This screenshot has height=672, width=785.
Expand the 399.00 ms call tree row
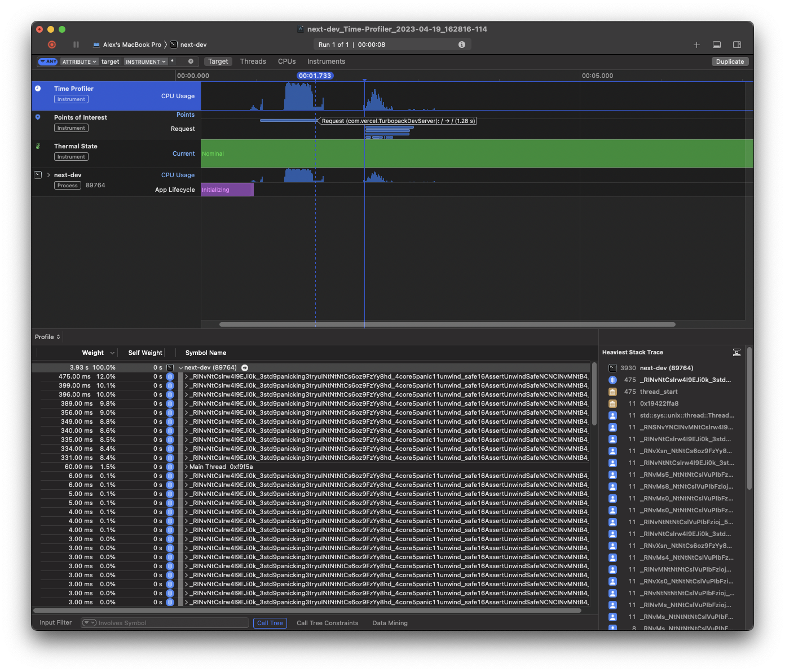coord(186,385)
